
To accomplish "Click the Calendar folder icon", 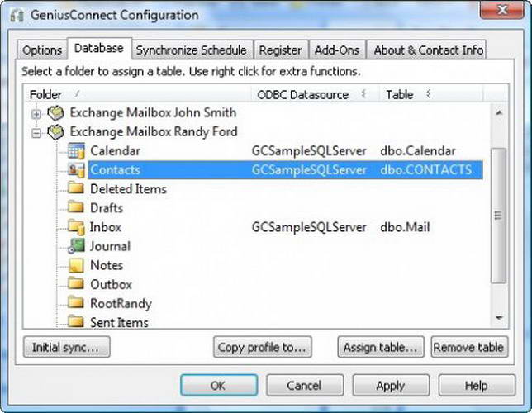I will (76, 151).
